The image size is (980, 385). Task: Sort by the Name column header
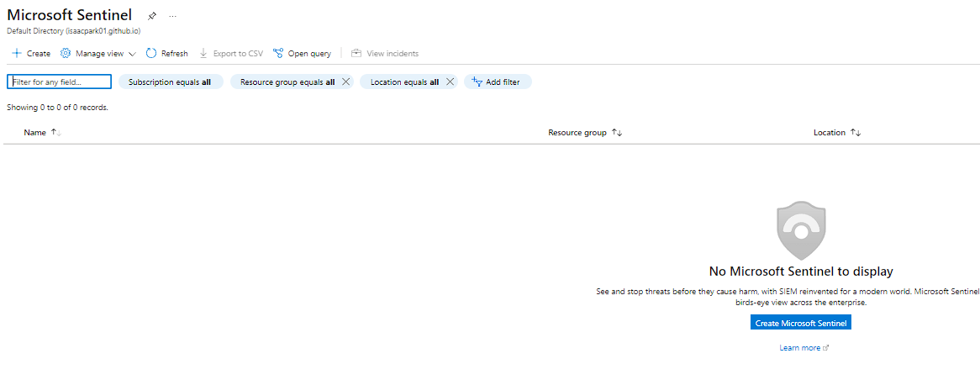tap(35, 133)
